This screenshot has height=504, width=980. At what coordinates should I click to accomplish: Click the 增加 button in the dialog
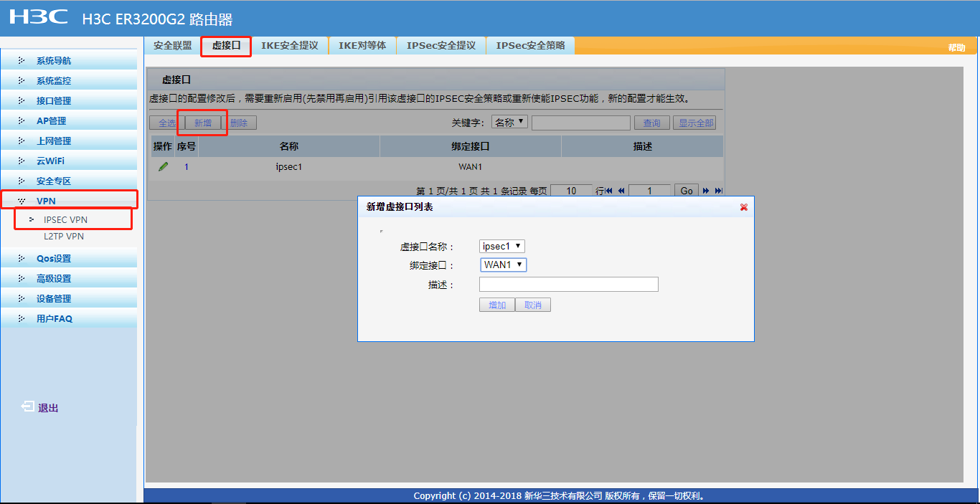coord(496,304)
